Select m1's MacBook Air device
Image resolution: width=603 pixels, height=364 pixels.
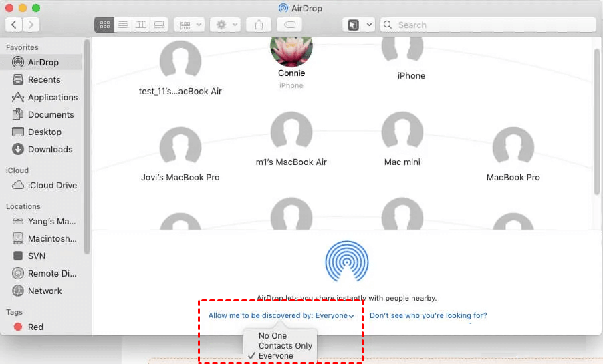click(291, 139)
